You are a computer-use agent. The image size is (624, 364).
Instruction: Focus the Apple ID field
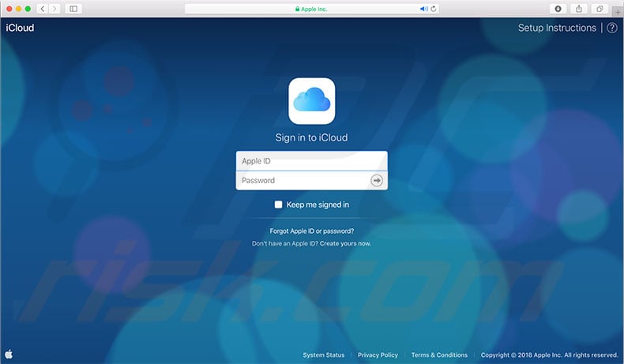pyautogui.click(x=311, y=161)
